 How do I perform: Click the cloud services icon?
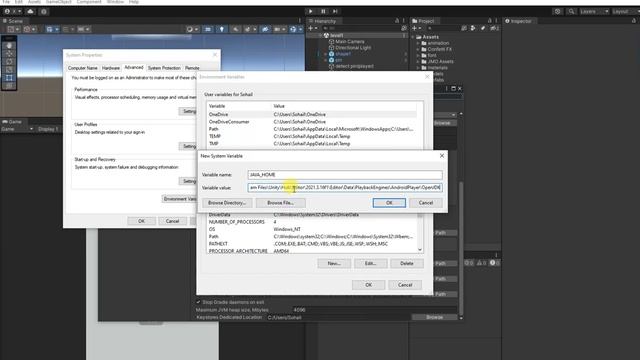[x=30, y=11]
